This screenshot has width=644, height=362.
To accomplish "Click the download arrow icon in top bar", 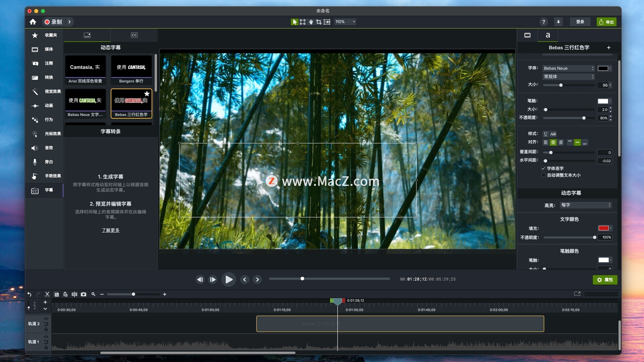I will click(x=558, y=22).
